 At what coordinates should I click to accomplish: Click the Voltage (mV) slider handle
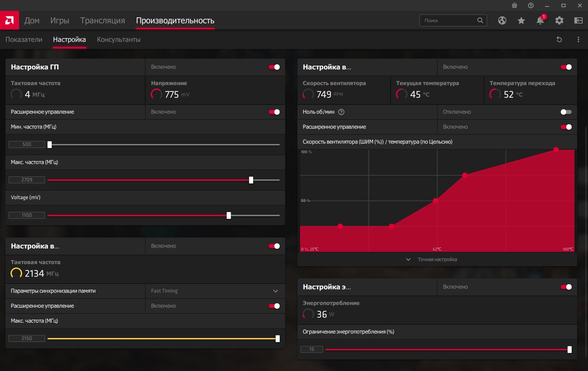229,215
